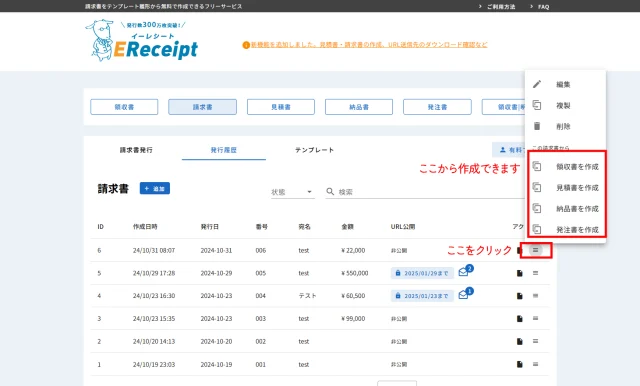Select the 領収書 document type button

(x=124, y=107)
